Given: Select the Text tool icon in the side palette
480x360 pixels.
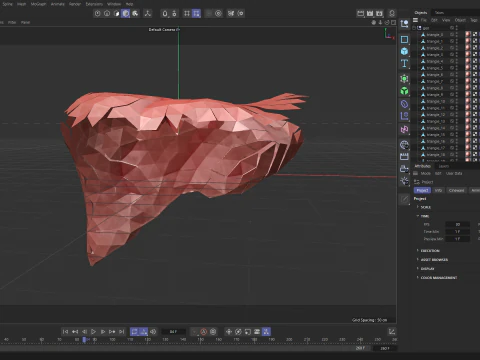Looking at the screenshot, I should [x=404, y=63].
